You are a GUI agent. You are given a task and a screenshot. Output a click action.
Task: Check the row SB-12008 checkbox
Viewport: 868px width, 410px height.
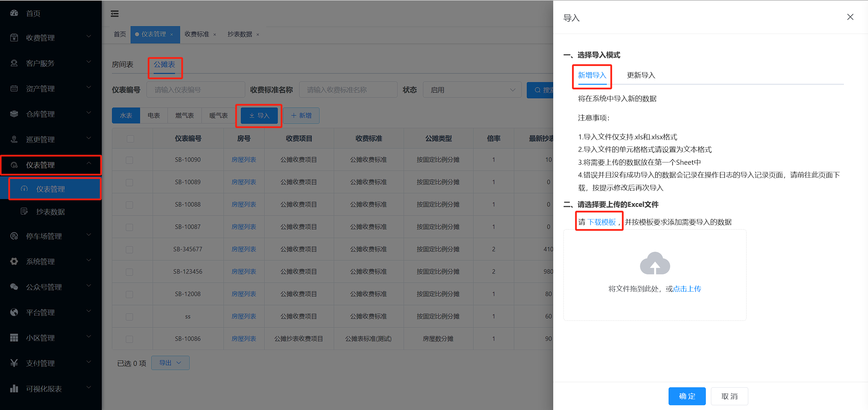pos(129,294)
